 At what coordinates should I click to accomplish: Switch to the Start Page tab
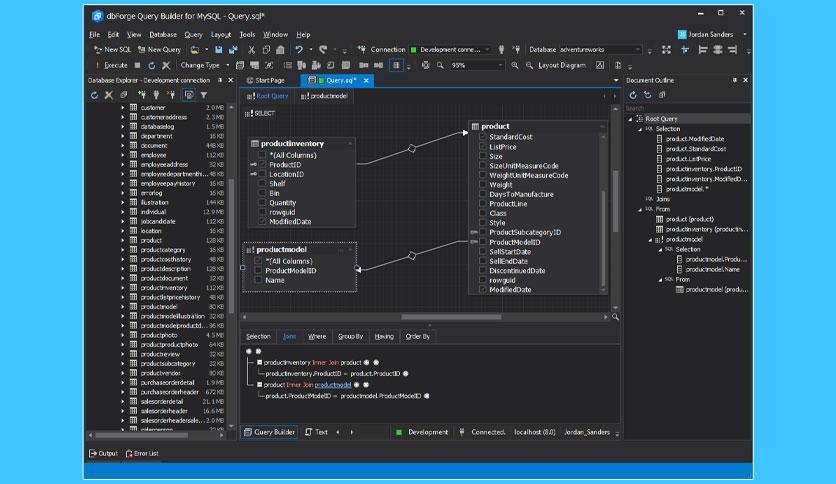266,80
